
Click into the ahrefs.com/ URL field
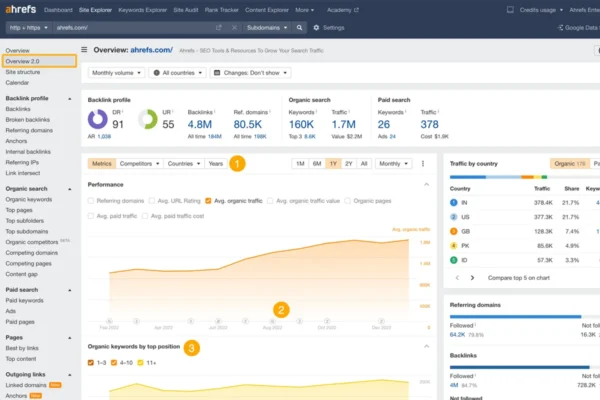(134, 28)
